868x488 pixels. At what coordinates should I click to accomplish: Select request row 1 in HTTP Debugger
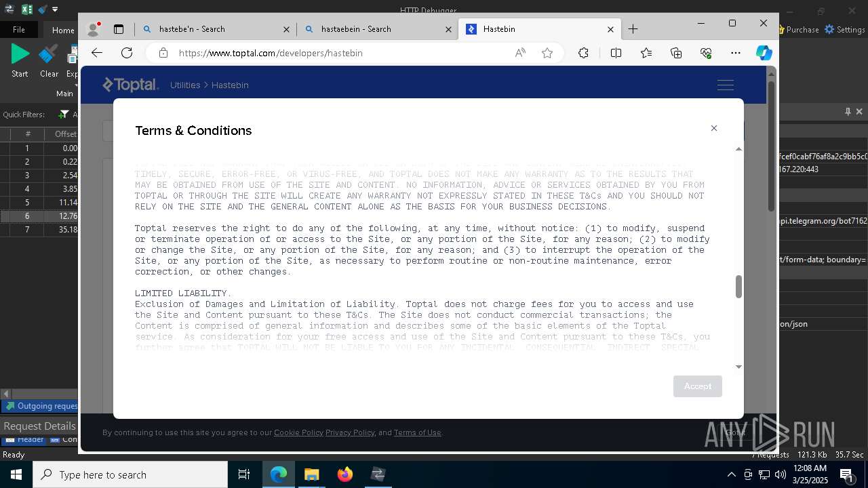click(x=39, y=148)
